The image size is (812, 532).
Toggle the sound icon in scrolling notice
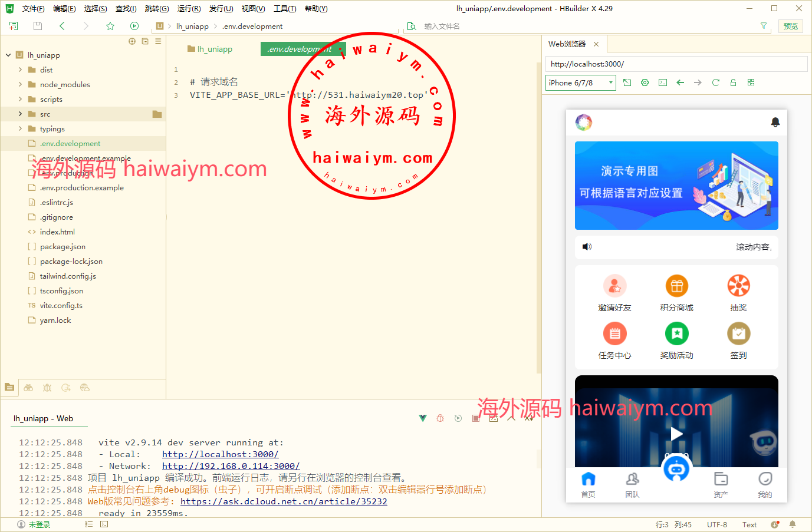pos(587,247)
